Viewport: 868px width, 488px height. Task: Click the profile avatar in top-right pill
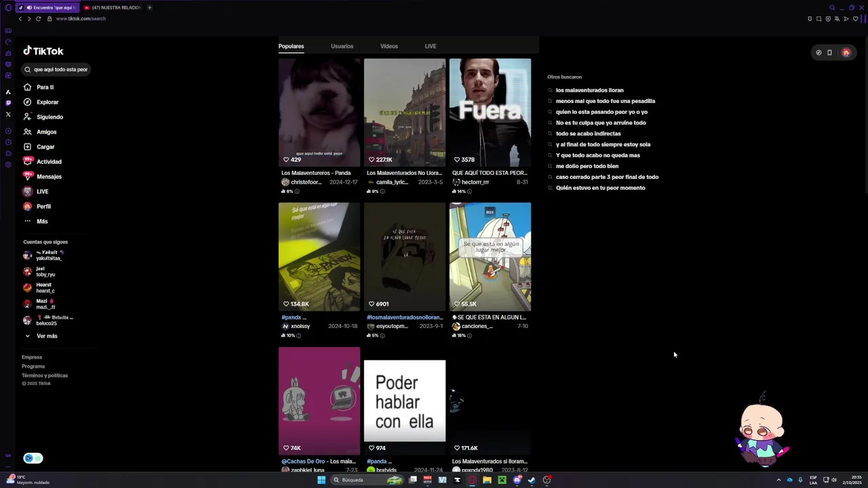click(x=846, y=52)
